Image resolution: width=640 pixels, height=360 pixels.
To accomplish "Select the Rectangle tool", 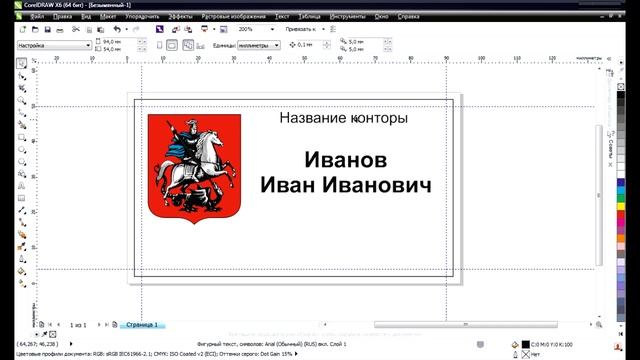I will pos(22,137).
